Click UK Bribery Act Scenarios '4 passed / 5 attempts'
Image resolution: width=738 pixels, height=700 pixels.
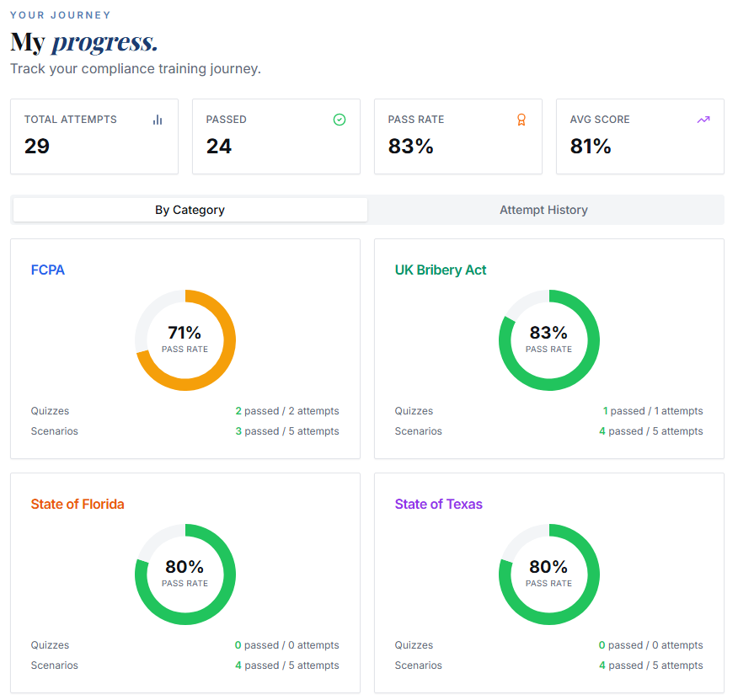651,431
